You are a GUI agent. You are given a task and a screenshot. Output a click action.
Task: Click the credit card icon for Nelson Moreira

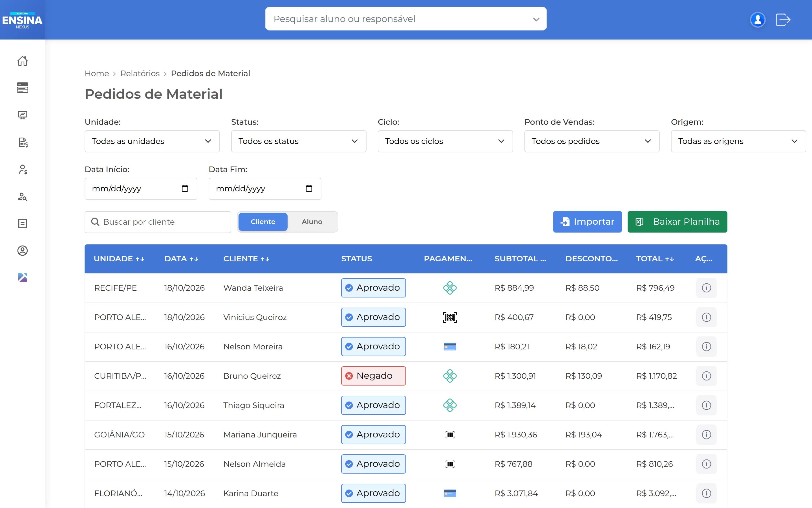pos(450,347)
